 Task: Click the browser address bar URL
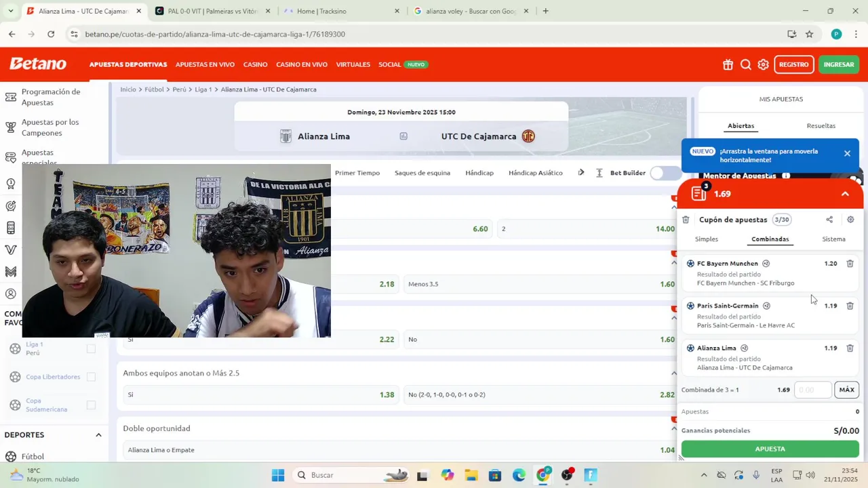(215, 34)
